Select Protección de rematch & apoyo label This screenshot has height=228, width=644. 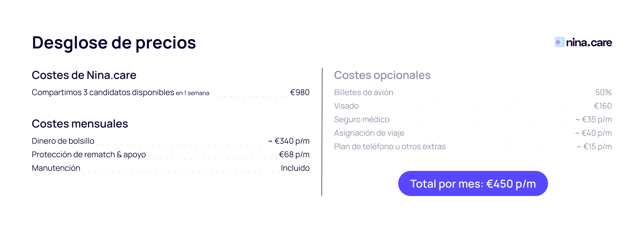[x=89, y=154]
